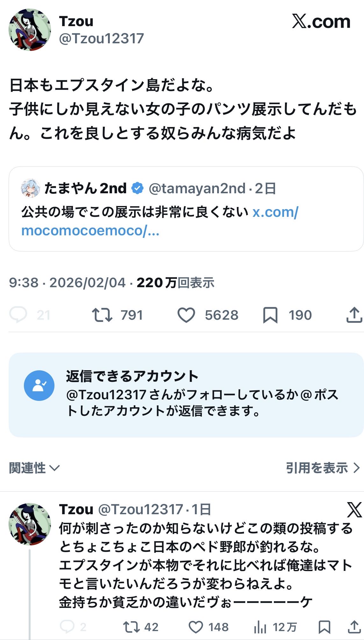The height and width of the screenshot is (640, 364).
Task: Bookmark the main post
Action: (x=270, y=315)
